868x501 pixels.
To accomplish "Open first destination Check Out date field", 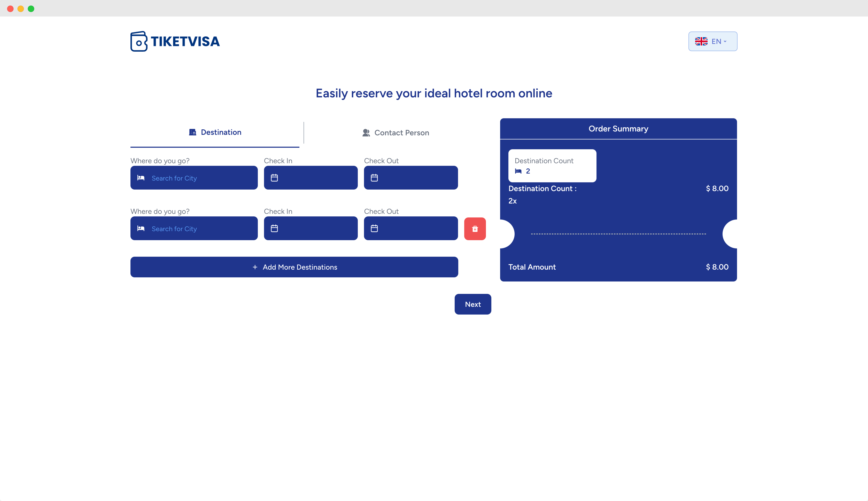I will pos(411,178).
